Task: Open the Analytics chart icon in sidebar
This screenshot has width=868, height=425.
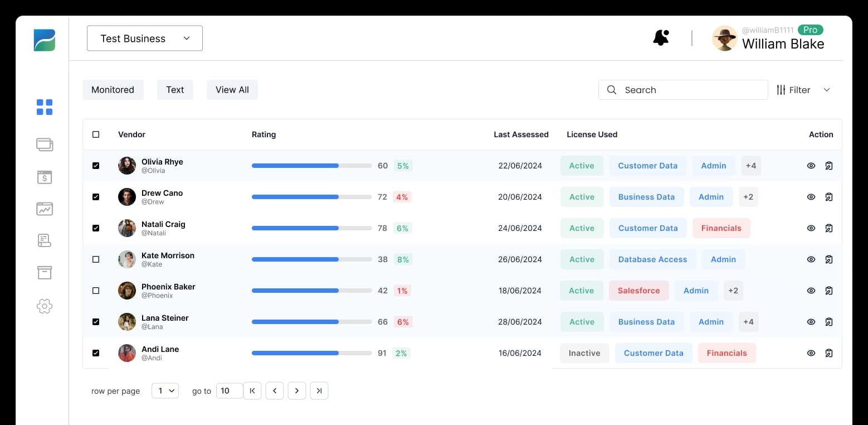Action: pos(44,209)
